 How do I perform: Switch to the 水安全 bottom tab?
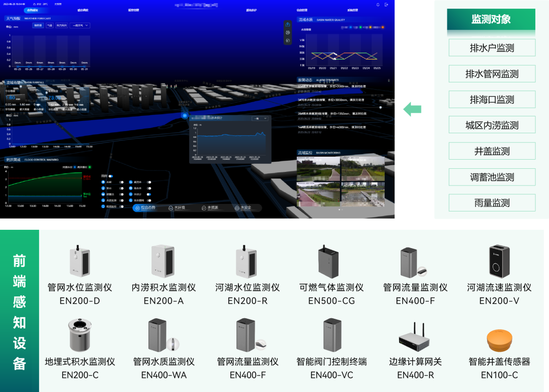coord(246,208)
